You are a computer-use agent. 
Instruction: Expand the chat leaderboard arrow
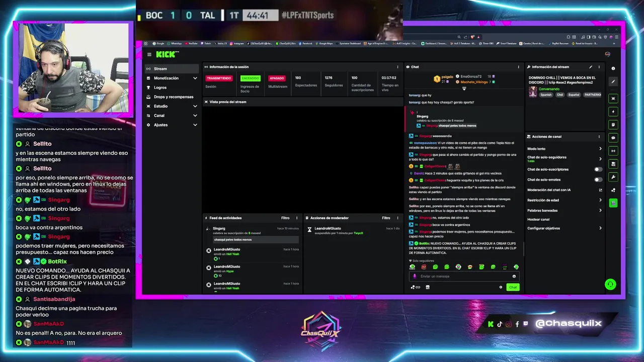pyautogui.click(x=464, y=88)
